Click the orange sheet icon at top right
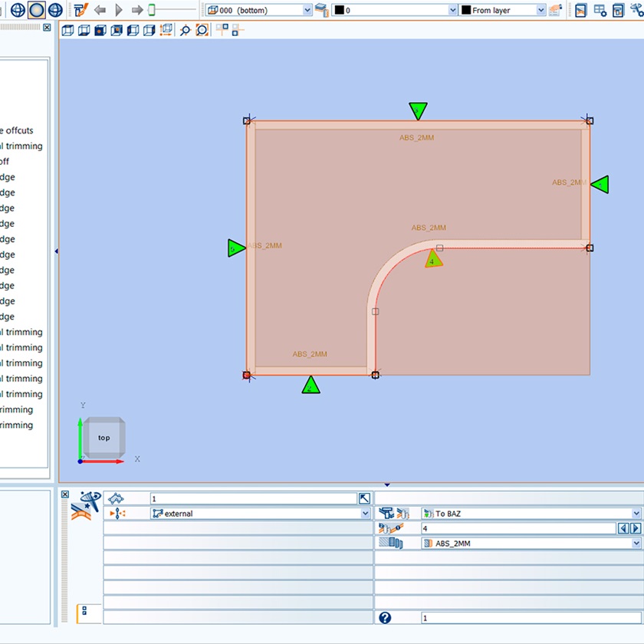This screenshot has height=644, width=644. [581, 10]
